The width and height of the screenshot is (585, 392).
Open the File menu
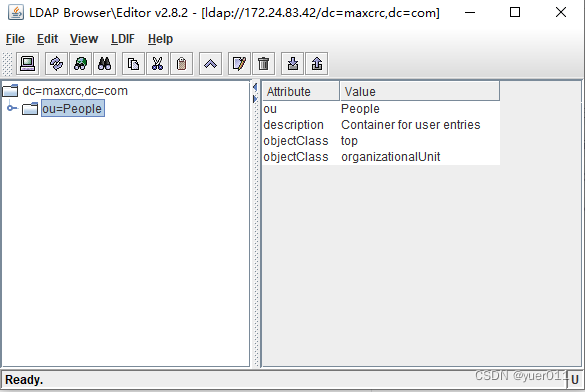coord(15,39)
